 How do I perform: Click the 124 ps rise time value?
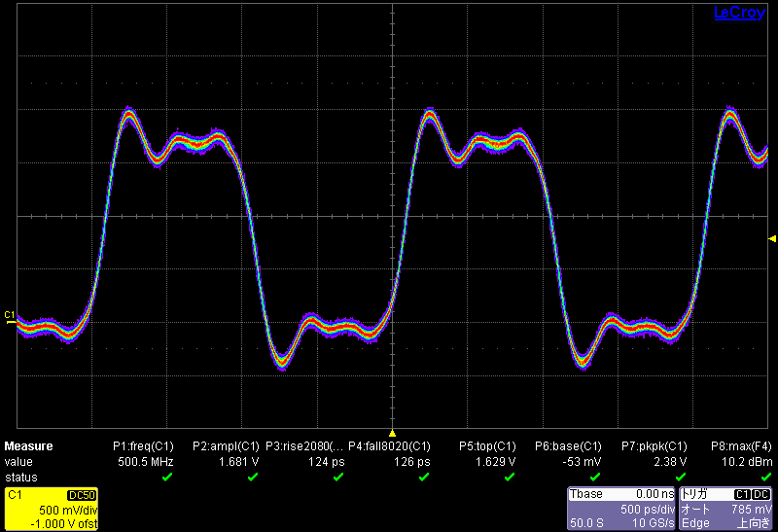(x=327, y=462)
